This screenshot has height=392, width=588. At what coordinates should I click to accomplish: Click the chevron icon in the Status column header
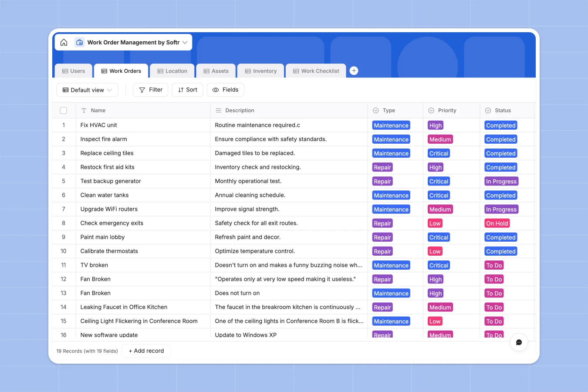(x=487, y=110)
